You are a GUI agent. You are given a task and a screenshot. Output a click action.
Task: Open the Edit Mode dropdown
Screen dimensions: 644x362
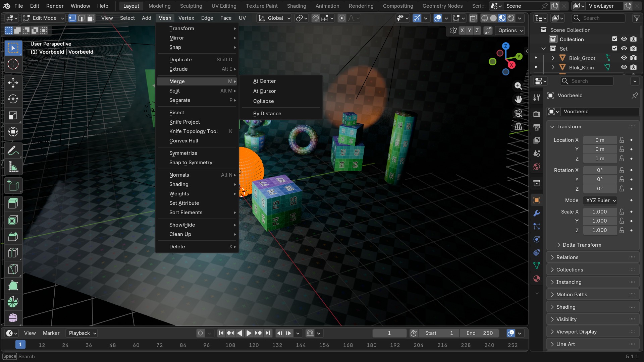[44, 18]
